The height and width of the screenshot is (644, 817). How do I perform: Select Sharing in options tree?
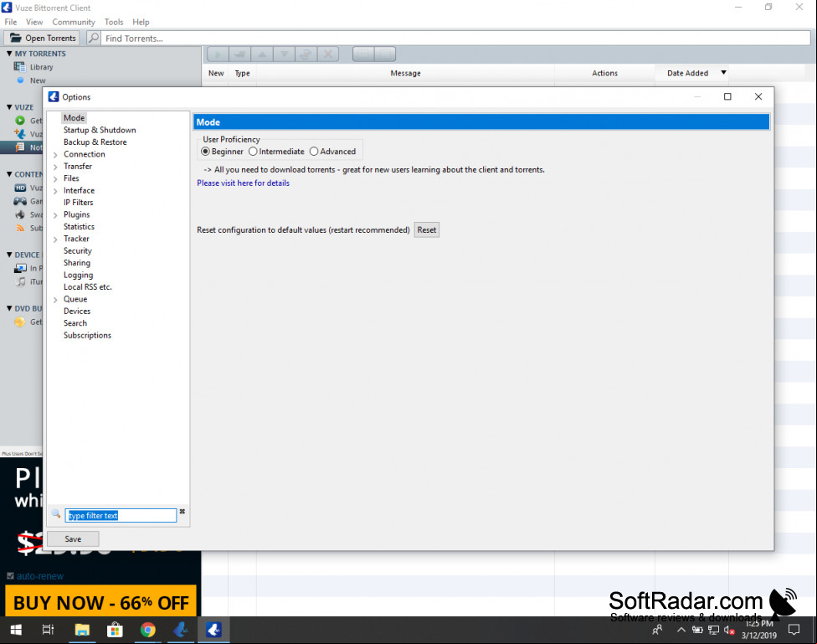(77, 263)
